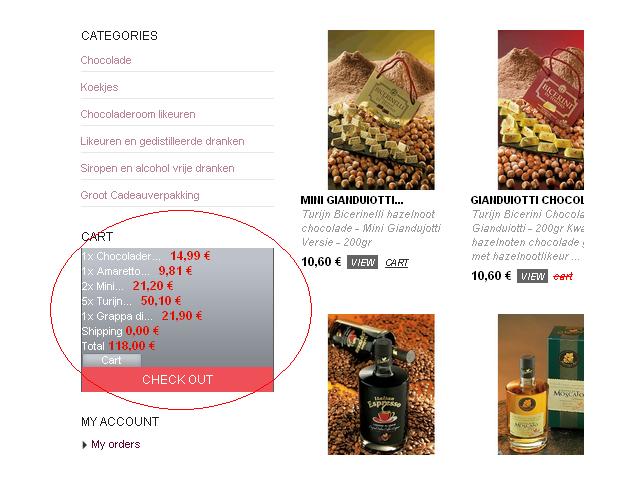Open My orders link
Viewport: 631px width, 484px height.
click(x=115, y=444)
